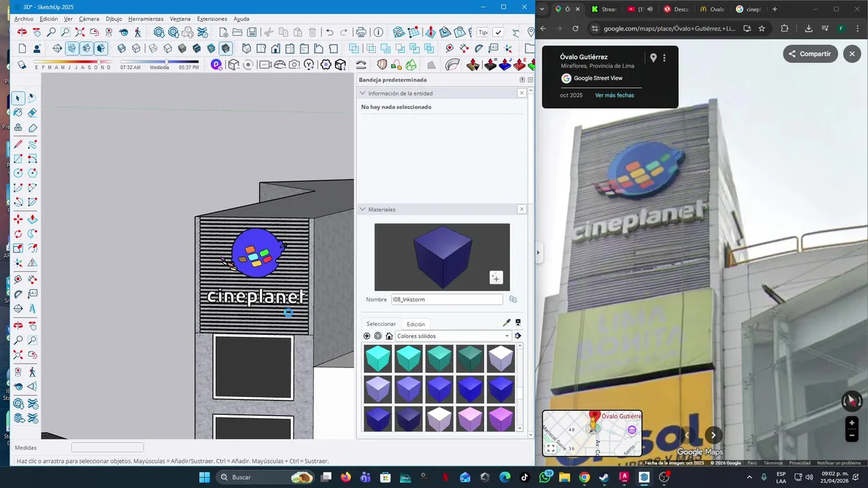The image size is (868, 488).
Task: Open the Extensiones menu
Action: 212,19
